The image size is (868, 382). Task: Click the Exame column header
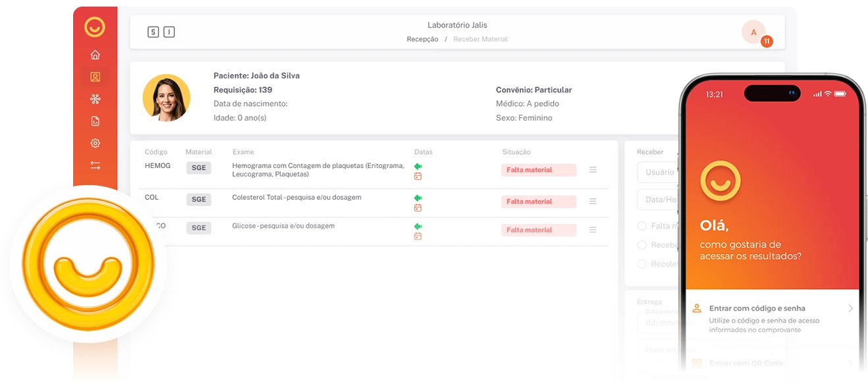click(243, 152)
